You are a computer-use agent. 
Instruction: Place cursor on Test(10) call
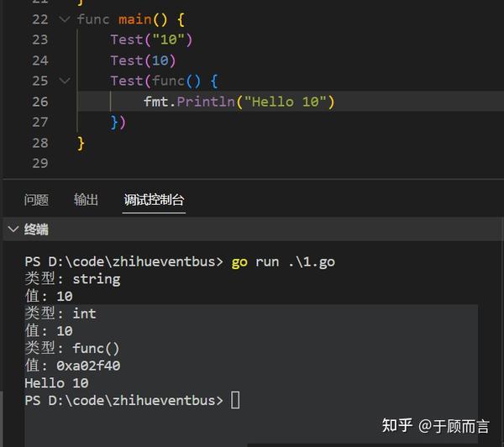[x=143, y=60]
